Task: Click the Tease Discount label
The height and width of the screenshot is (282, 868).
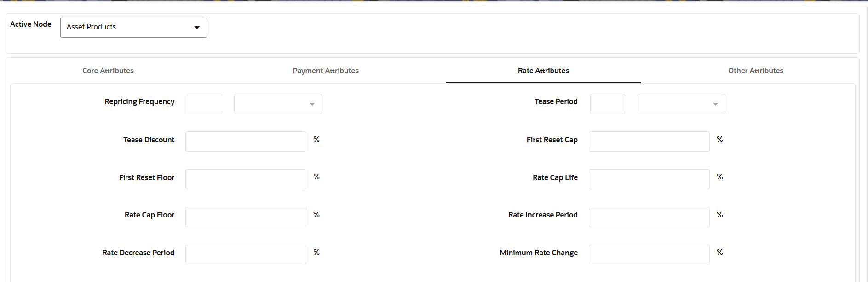Action: [x=149, y=140]
